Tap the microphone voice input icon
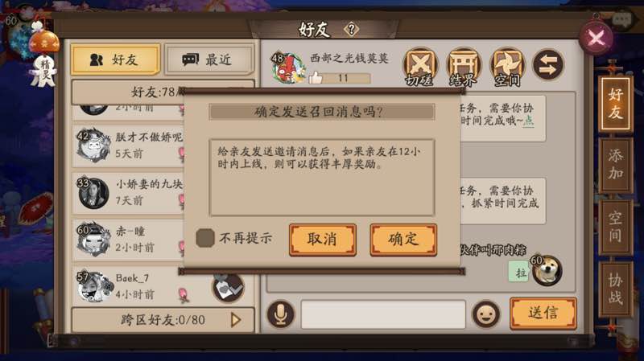The image size is (644, 361). 280,314
